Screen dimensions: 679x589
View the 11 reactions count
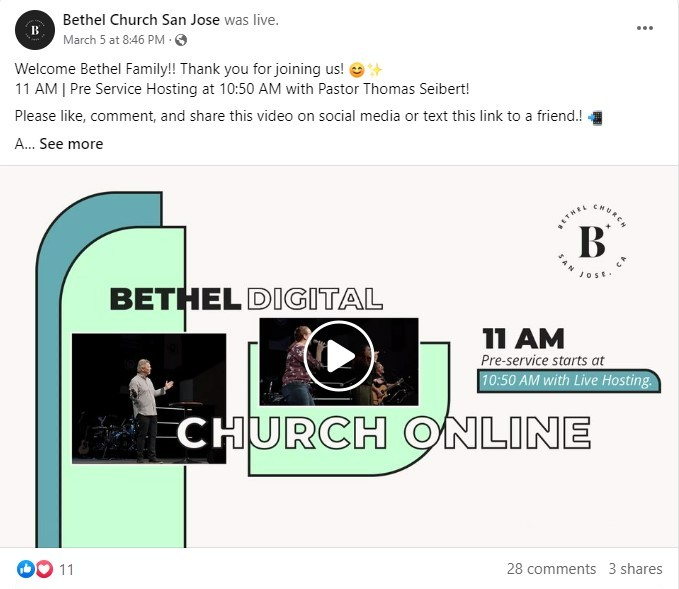point(66,569)
